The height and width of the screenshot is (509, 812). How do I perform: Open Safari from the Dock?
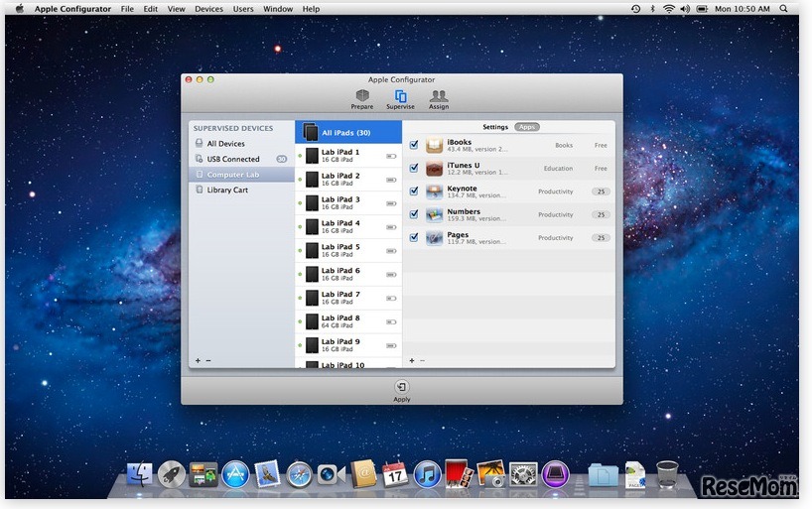click(x=300, y=474)
